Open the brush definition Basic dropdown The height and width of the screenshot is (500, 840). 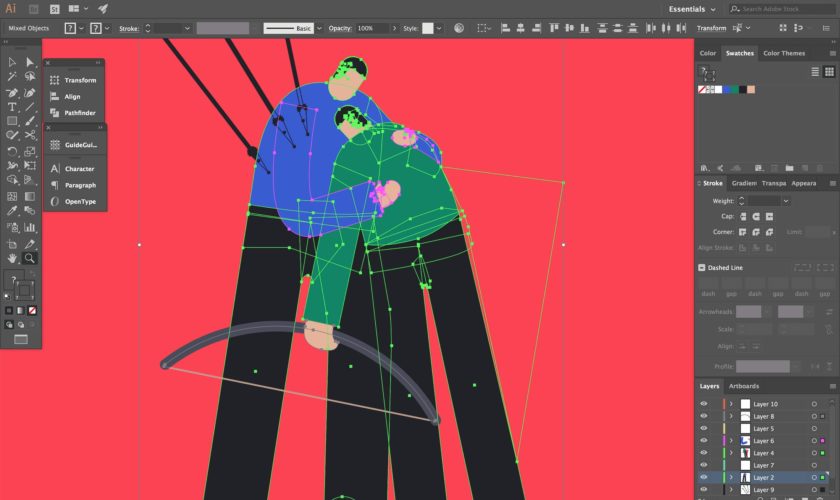coord(319,28)
